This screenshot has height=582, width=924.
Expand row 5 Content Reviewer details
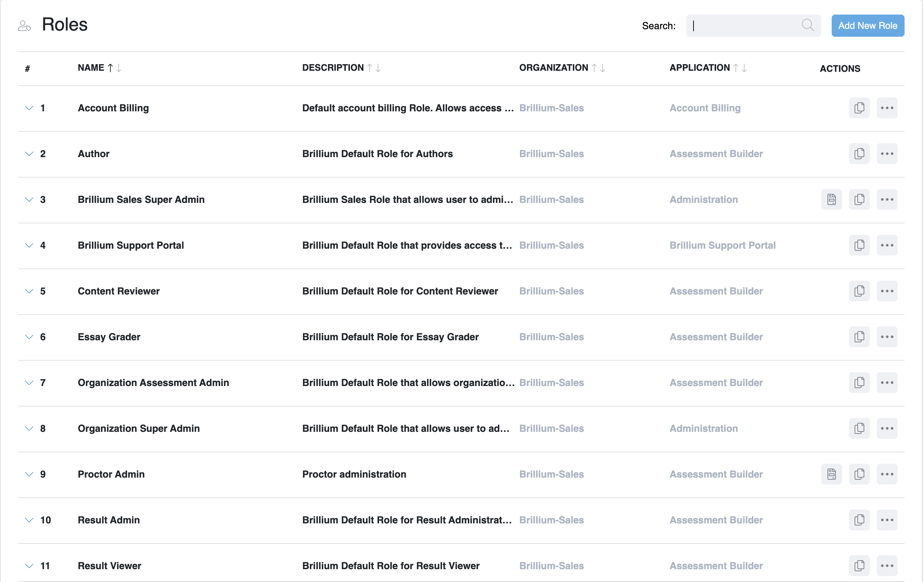(29, 291)
